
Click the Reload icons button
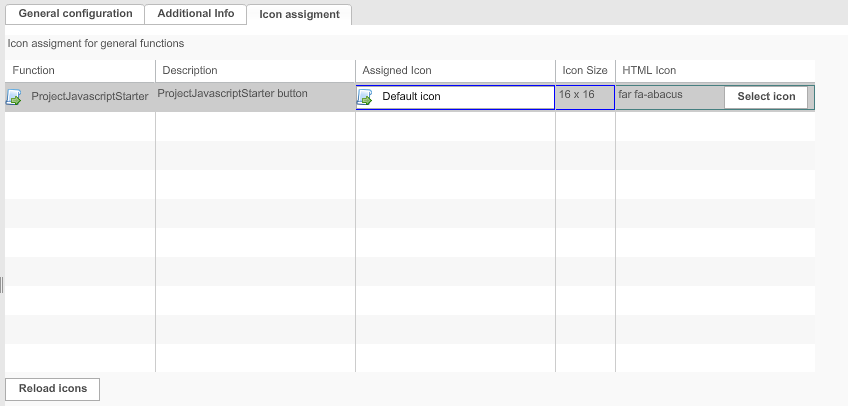[x=53, y=388]
